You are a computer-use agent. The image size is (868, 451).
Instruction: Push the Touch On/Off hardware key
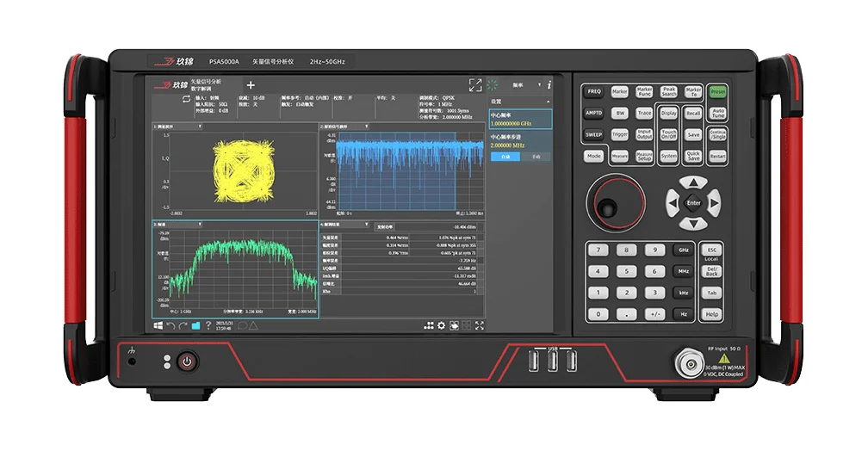[x=669, y=134]
